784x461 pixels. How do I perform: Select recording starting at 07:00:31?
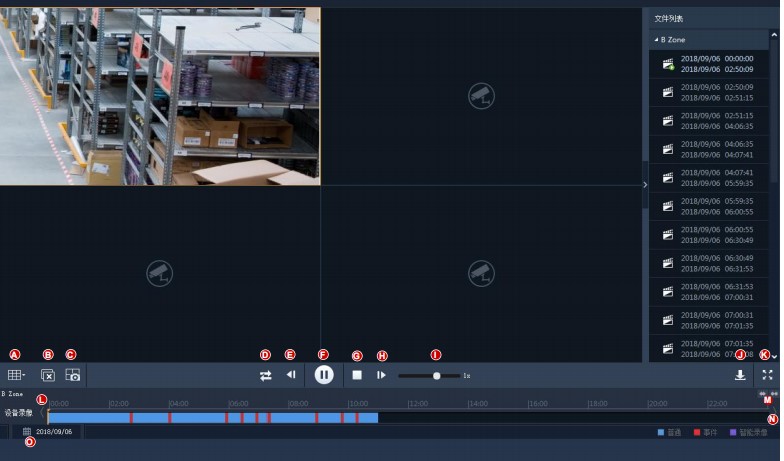pos(709,320)
